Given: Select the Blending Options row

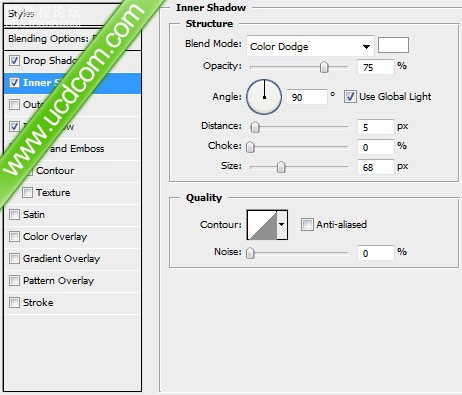Looking at the screenshot, I should 73,39.
